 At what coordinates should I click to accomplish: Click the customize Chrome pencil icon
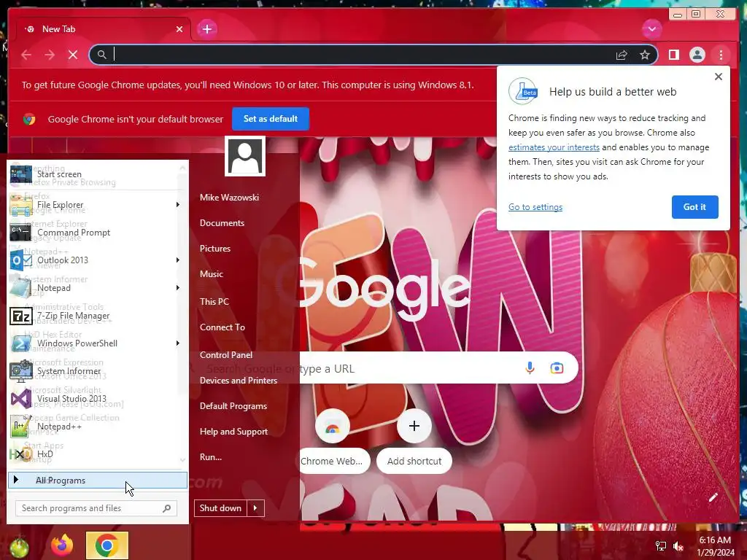coord(713,497)
